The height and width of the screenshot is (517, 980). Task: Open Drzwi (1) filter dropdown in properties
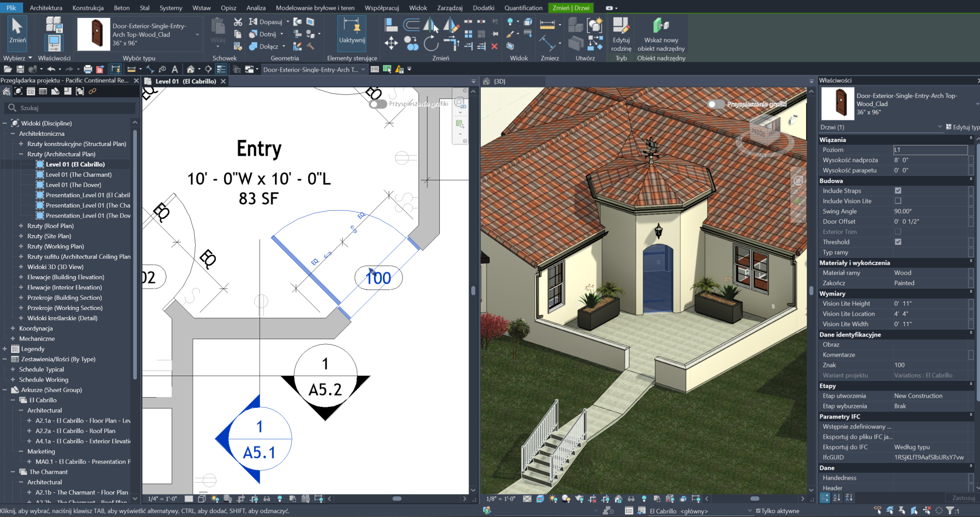(x=940, y=127)
